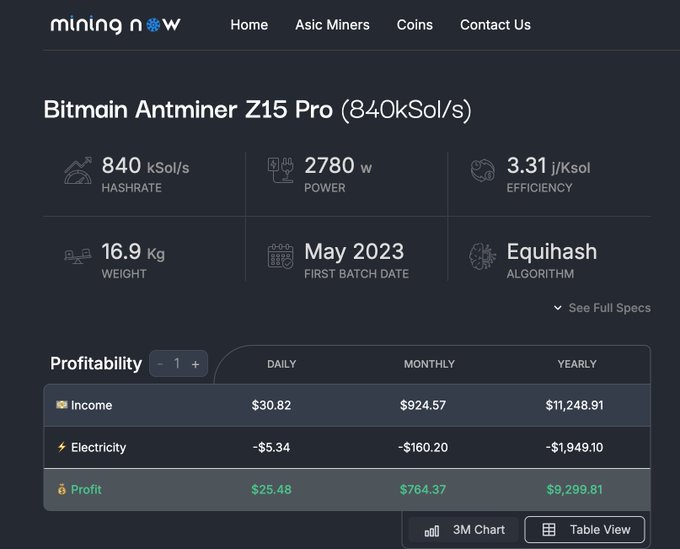This screenshot has width=680, height=549.
Task: Select the MONTHLY column header
Action: point(429,364)
